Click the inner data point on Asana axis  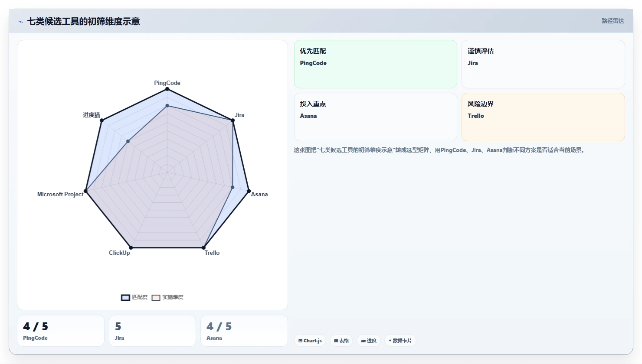[233, 187]
